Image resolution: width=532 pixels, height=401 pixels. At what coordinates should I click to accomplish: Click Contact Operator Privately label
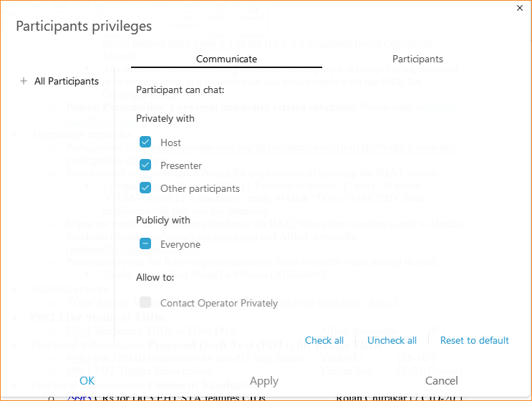219,303
